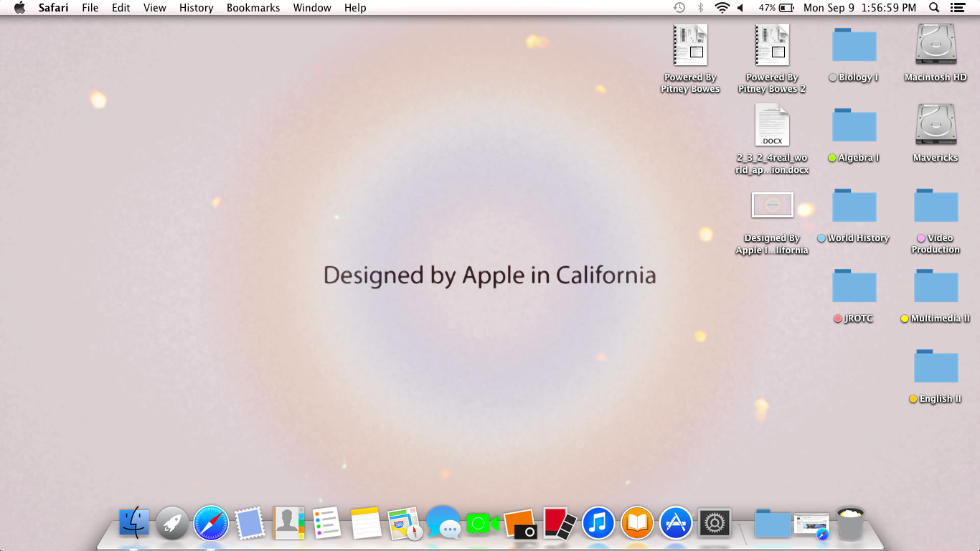Open Messages speech bubbles icon in Dock
980x551 pixels.
(443, 522)
